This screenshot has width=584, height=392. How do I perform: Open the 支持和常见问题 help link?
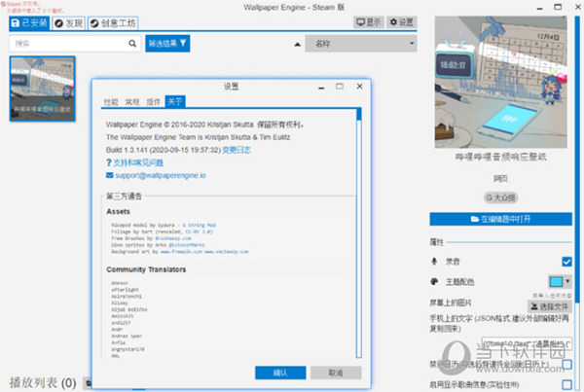pos(148,162)
